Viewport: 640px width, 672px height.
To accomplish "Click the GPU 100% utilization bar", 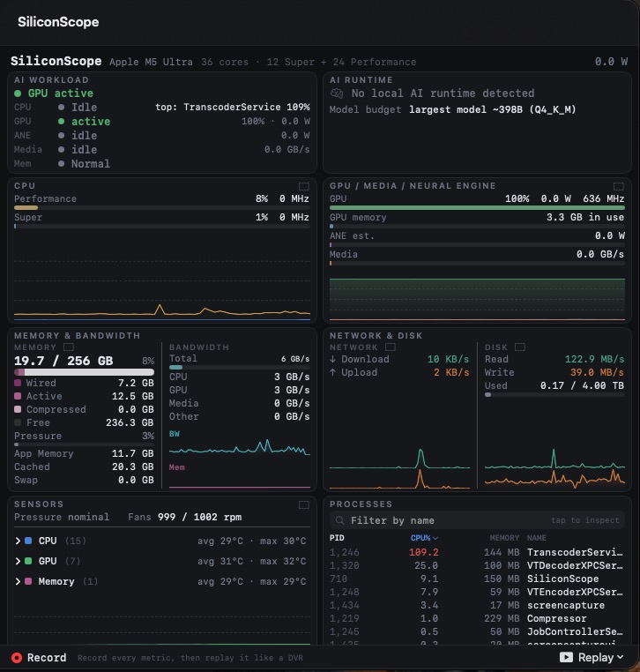I will click(477, 208).
